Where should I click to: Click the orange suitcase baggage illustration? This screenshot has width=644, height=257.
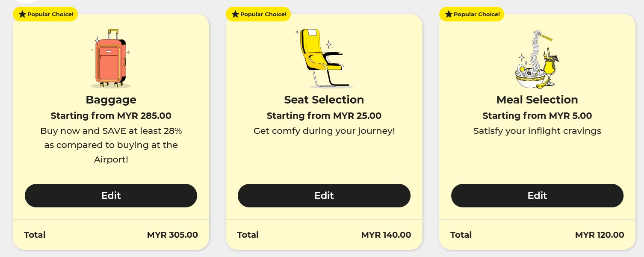pyautogui.click(x=111, y=59)
